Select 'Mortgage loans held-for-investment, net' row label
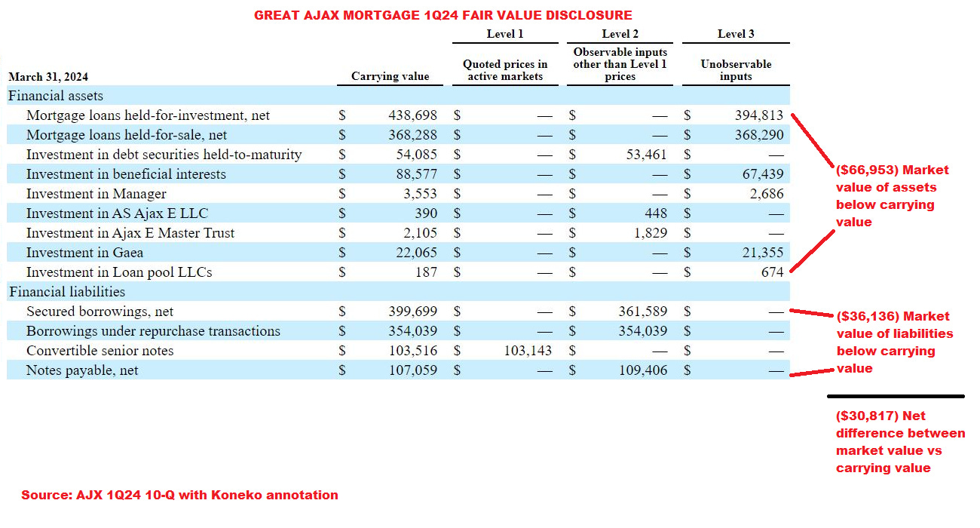The height and width of the screenshot is (528, 980). [x=148, y=115]
